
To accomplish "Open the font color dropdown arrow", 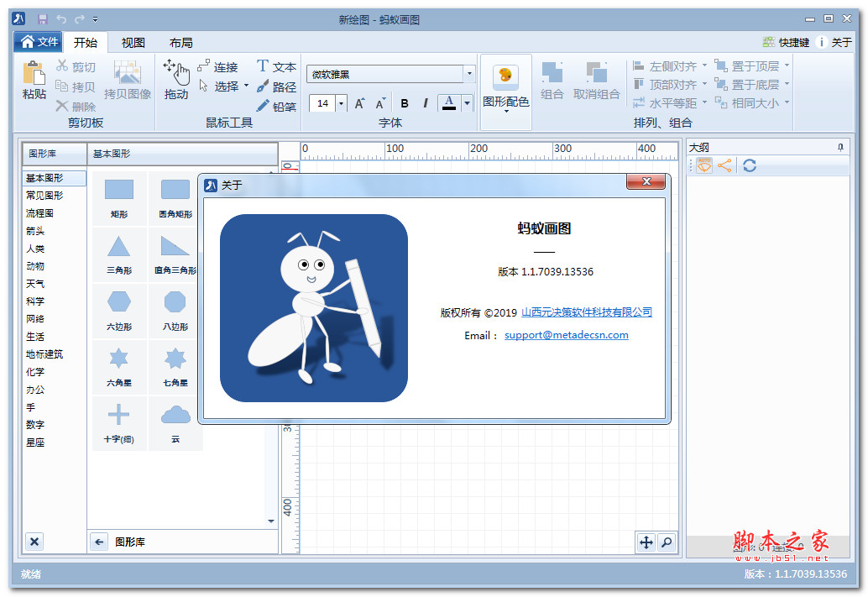I will [467, 103].
